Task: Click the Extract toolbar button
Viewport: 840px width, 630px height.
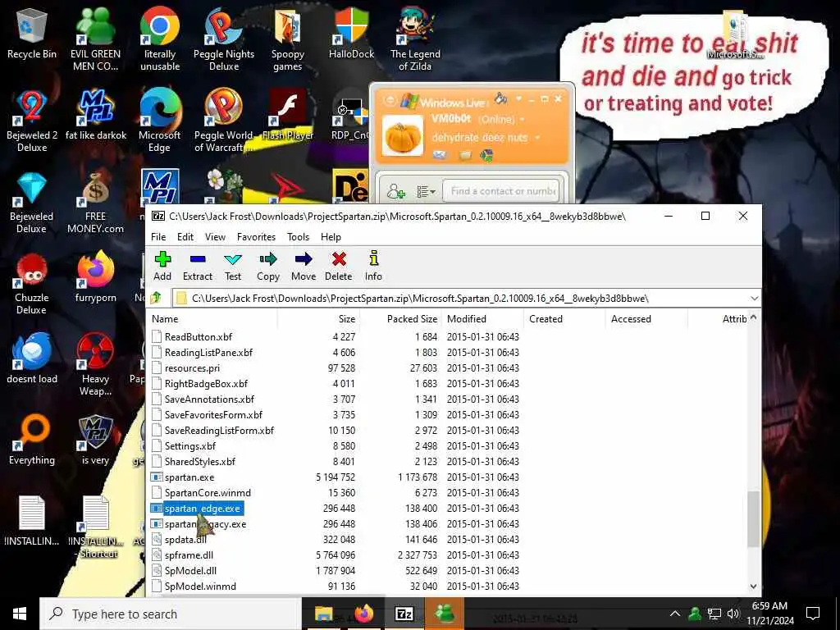Action: tap(198, 267)
